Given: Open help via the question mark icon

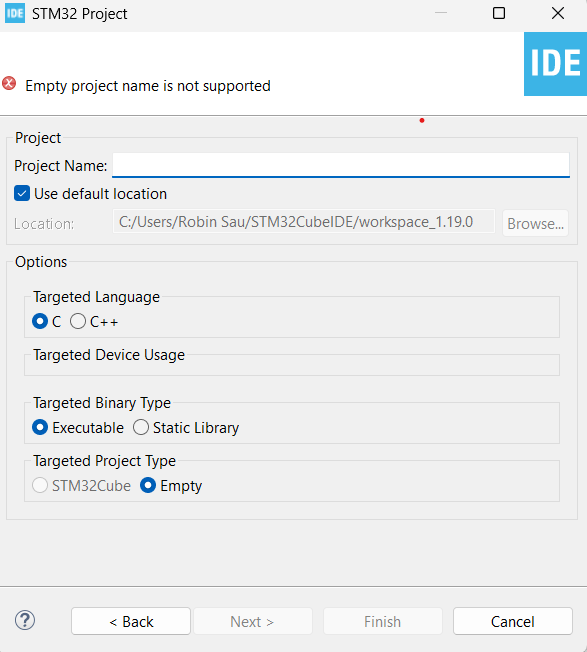Looking at the screenshot, I should (25, 621).
